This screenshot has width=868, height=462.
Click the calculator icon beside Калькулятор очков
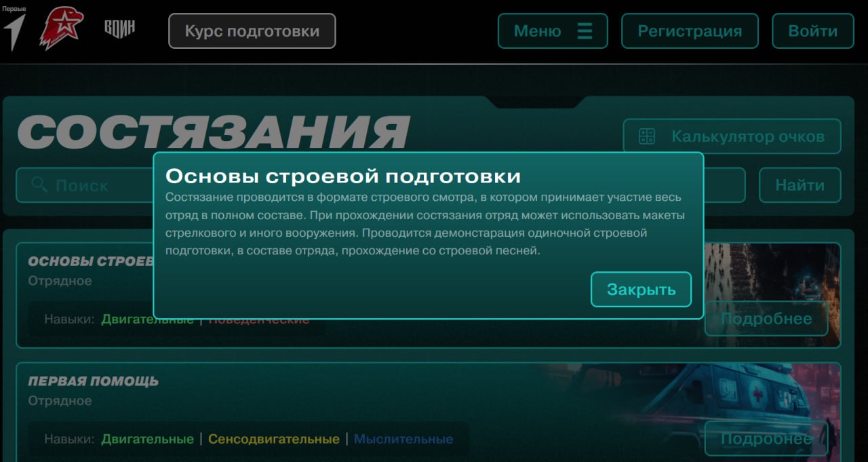(647, 136)
